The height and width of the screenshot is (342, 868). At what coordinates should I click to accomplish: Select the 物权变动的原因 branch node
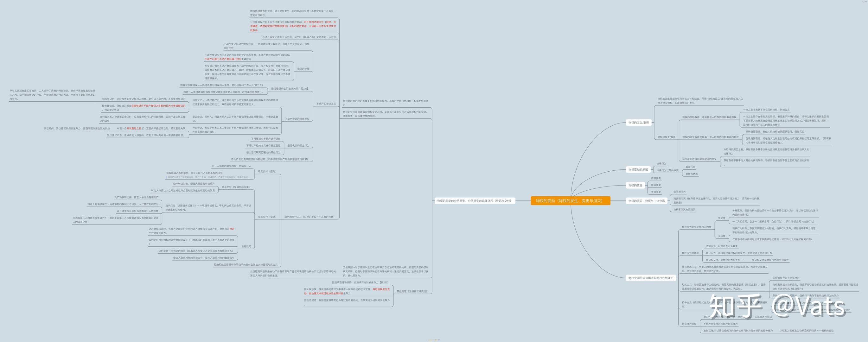pyautogui.click(x=638, y=169)
